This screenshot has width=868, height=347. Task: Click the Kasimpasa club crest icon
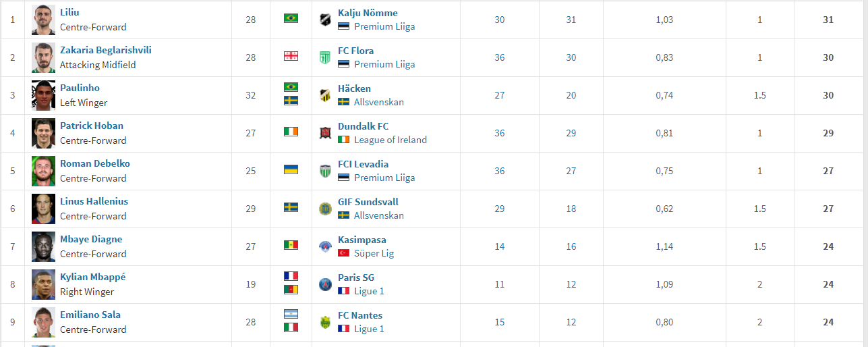click(x=325, y=246)
